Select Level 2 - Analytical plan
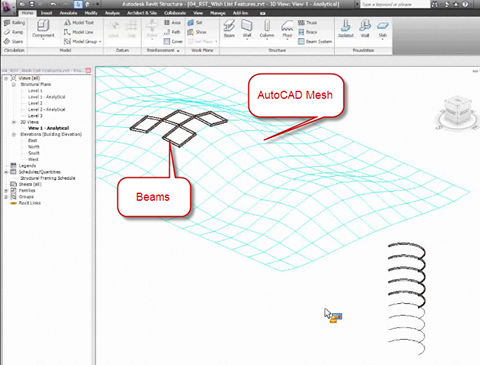 point(47,109)
